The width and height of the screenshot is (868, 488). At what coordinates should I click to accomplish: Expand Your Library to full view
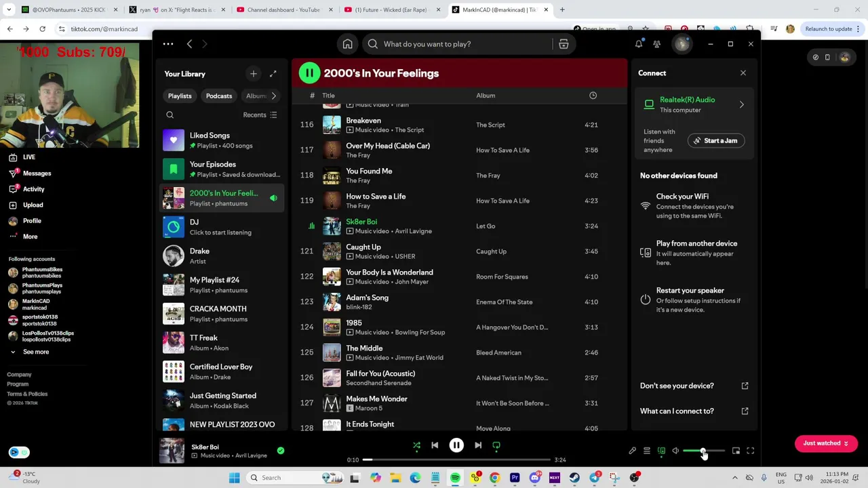(273, 74)
